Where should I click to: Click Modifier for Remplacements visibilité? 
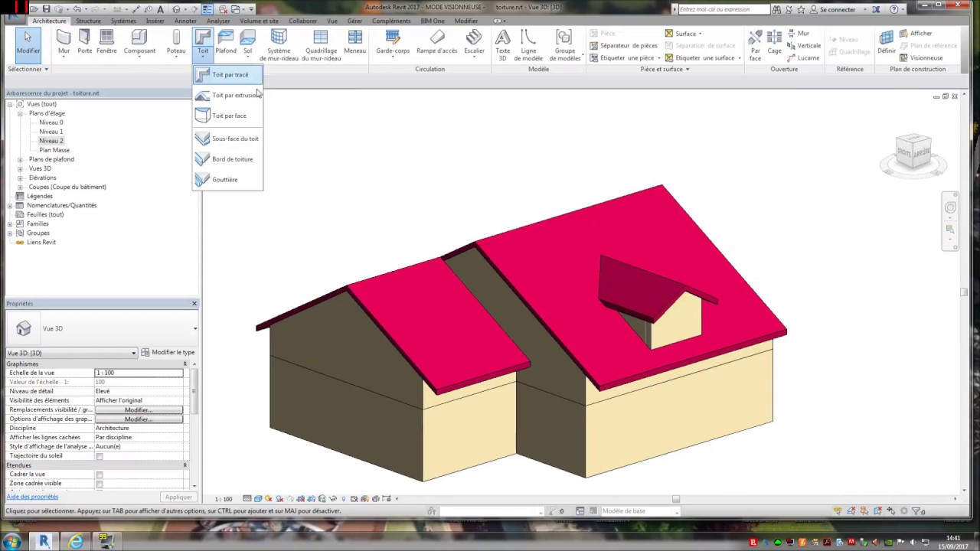tap(139, 410)
